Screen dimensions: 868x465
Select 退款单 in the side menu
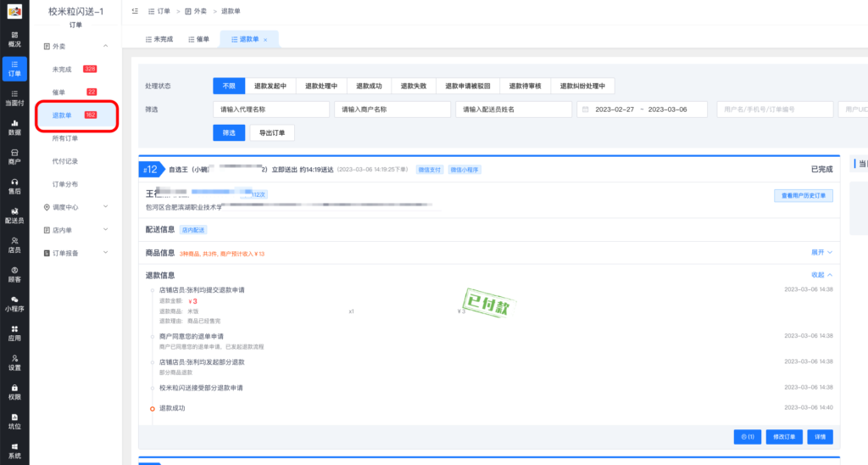click(76, 115)
